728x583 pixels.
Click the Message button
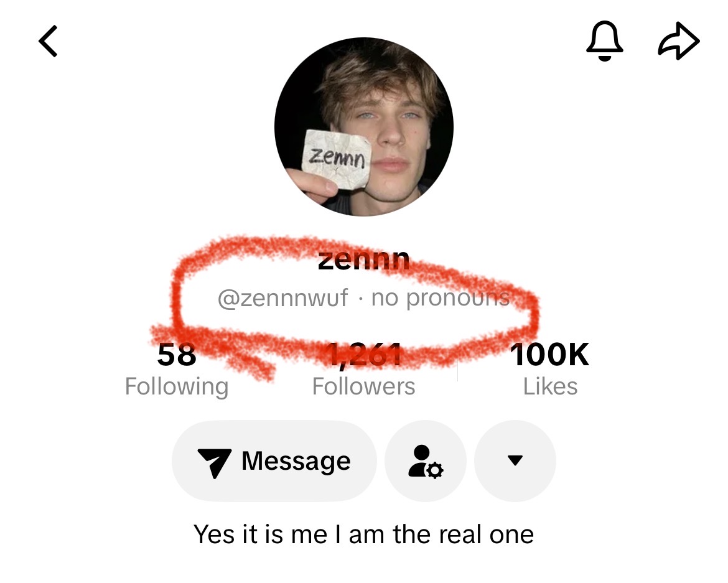pyautogui.click(x=274, y=461)
